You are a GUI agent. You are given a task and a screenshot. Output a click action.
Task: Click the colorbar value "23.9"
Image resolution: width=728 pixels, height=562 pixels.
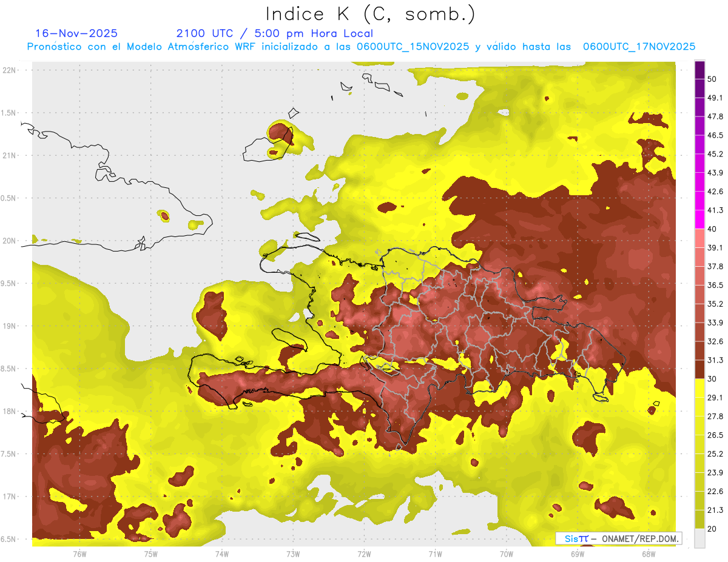click(x=715, y=472)
